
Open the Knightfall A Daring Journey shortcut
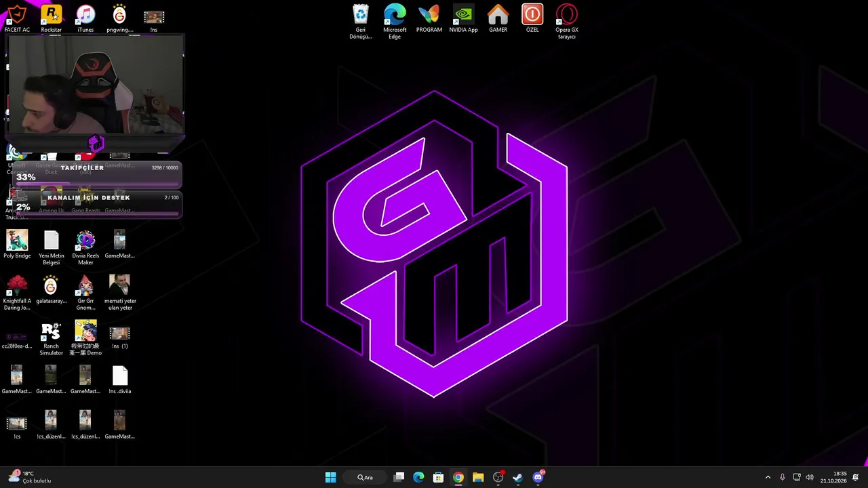[x=17, y=293]
